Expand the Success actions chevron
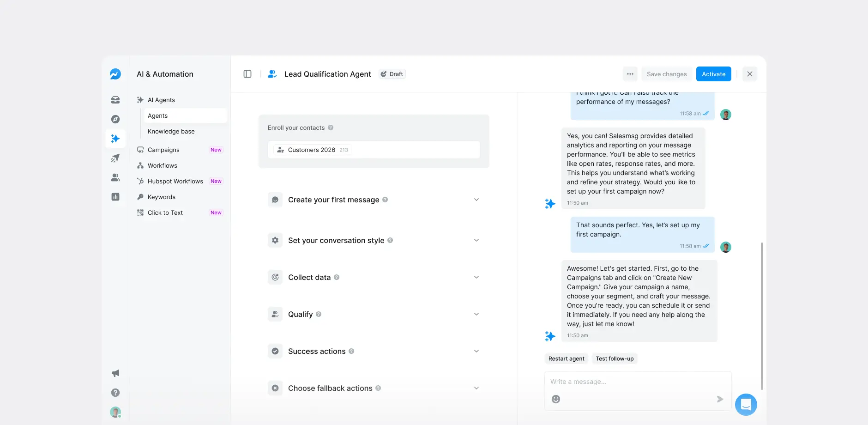Screen dimensions: 868x425 (476, 351)
